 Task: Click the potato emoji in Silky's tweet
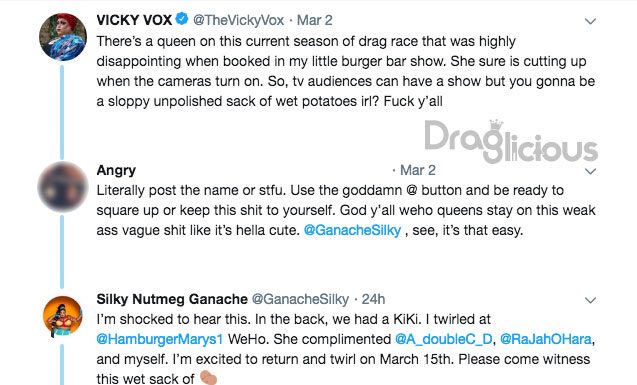click(208, 378)
